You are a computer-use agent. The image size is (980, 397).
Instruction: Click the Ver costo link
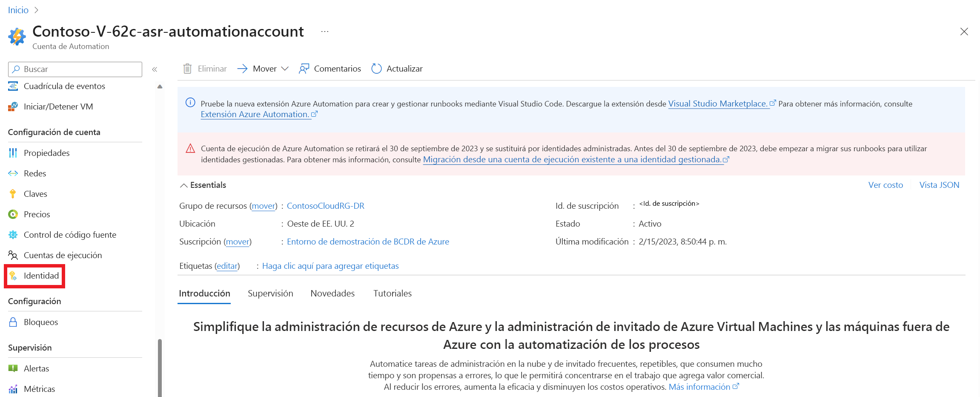pos(885,185)
